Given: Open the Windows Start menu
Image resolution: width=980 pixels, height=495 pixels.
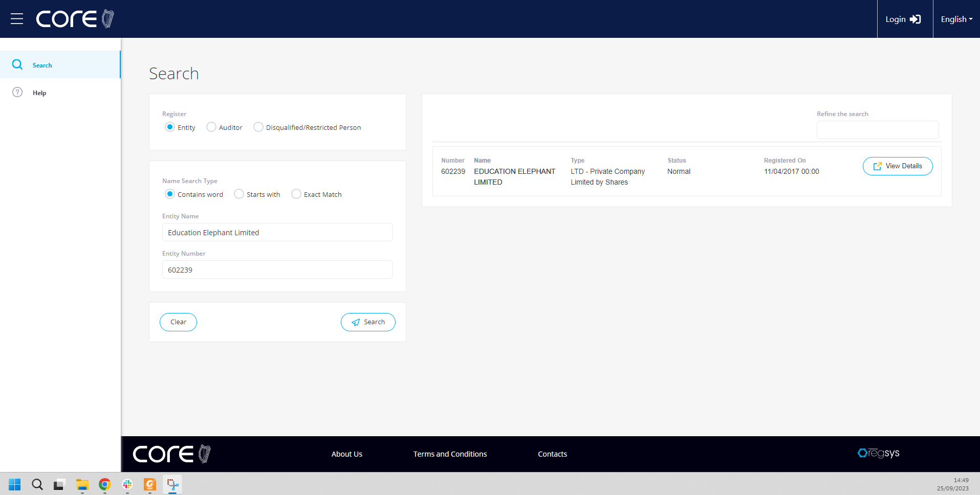Looking at the screenshot, I should click(15, 484).
